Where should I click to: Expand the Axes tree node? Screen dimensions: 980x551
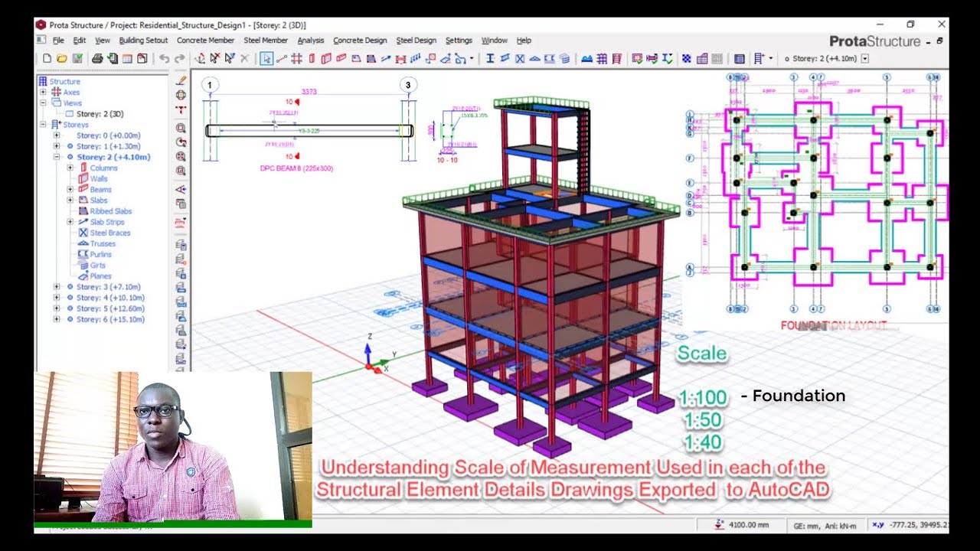(44, 92)
